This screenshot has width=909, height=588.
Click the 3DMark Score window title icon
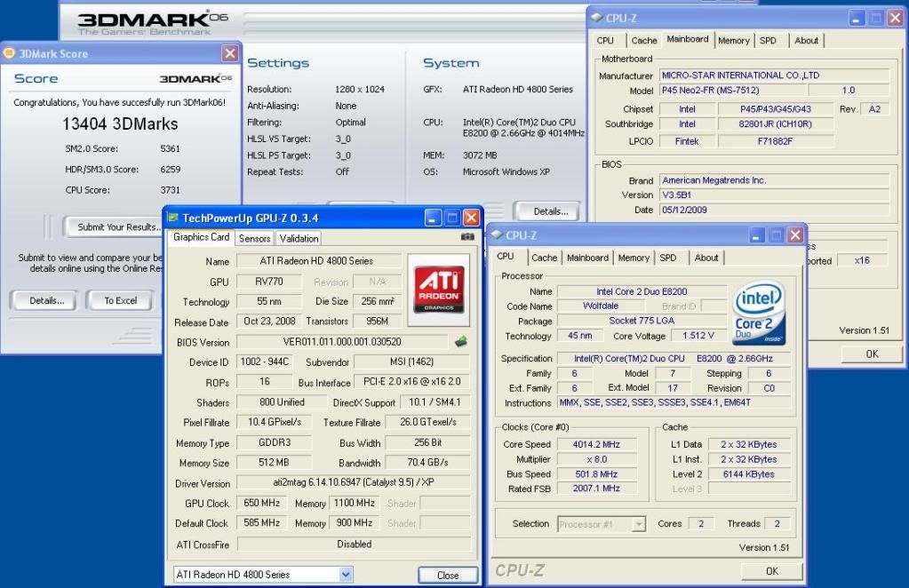(x=9, y=53)
